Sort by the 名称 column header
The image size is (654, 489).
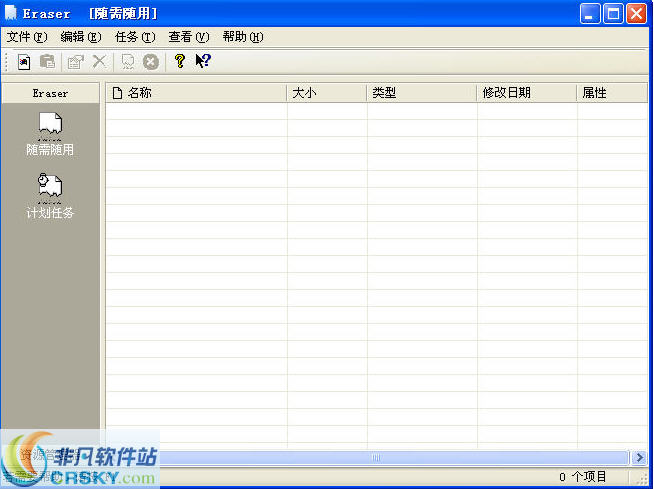tap(196, 93)
